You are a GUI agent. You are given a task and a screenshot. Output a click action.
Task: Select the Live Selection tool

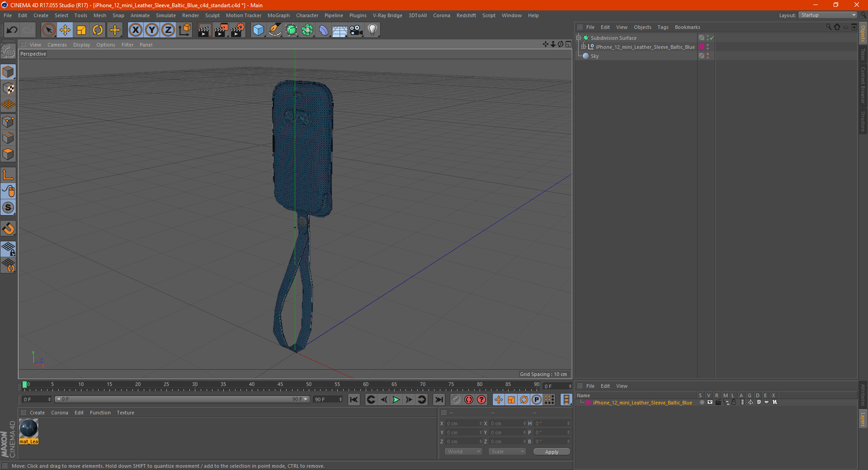click(x=48, y=30)
